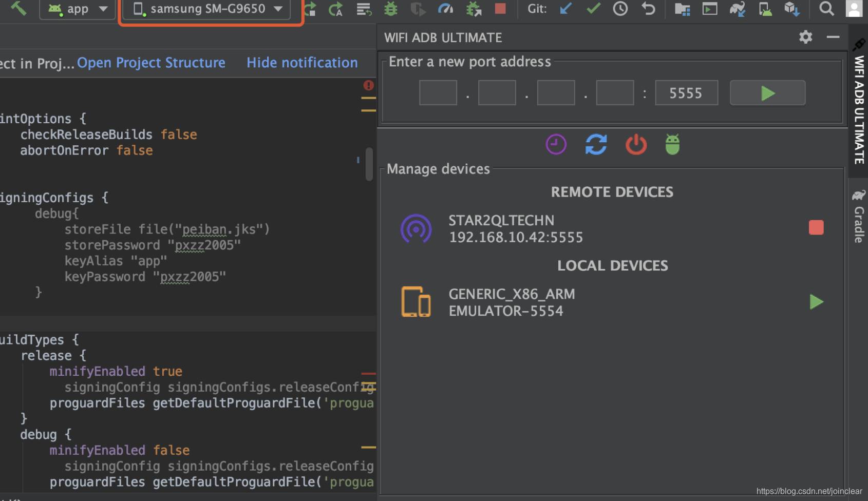Open the app run configuration dropdown
This screenshot has height=501, width=868.
pos(78,9)
